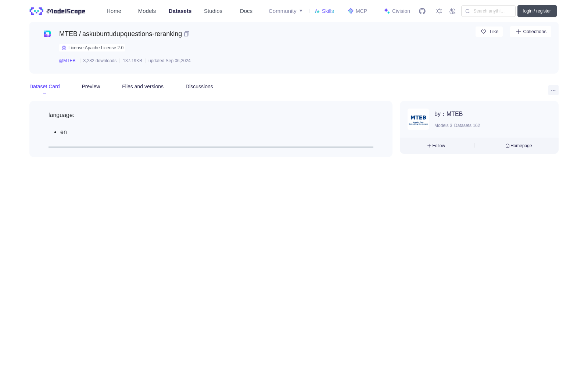Navigate to Studios
The image size is (588, 368).
(x=213, y=11)
